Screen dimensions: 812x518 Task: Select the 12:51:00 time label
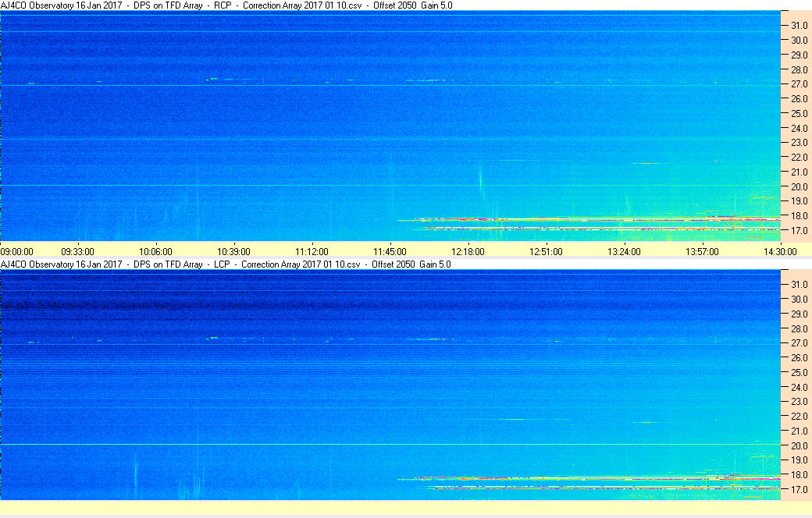point(546,251)
